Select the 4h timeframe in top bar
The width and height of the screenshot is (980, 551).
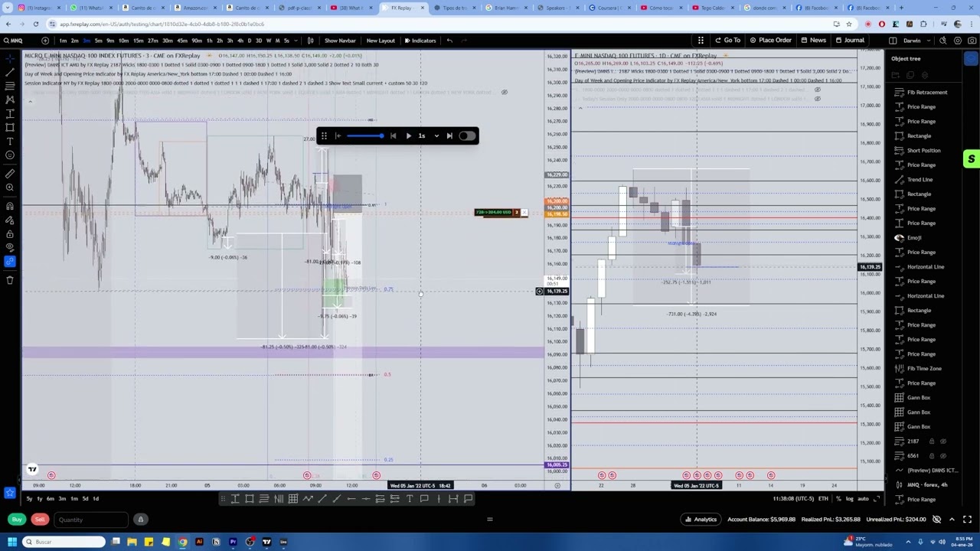240,41
